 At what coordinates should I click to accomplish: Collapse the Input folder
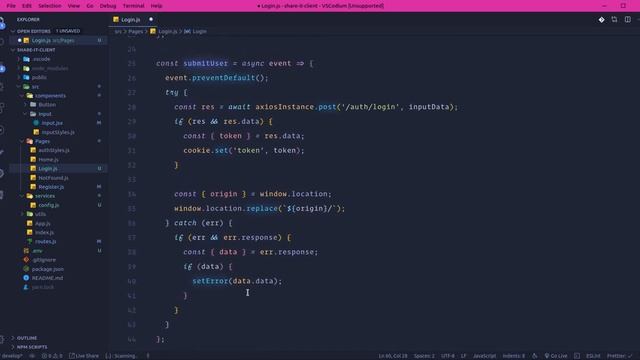pyautogui.click(x=45, y=114)
